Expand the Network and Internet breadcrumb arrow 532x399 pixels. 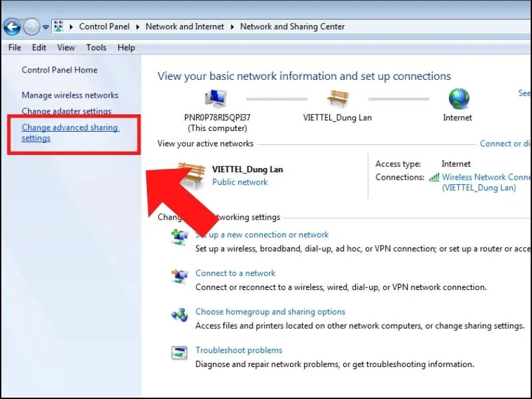[x=232, y=27]
